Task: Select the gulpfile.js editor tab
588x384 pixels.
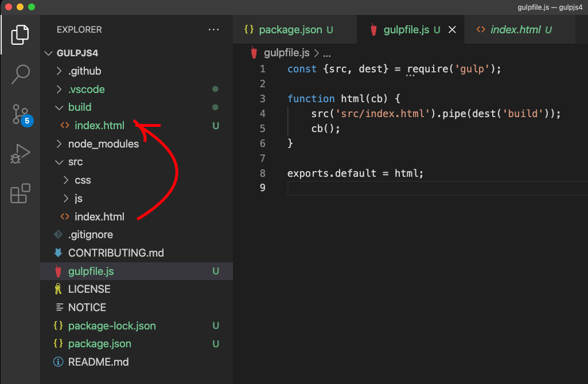Action: click(411, 30)
